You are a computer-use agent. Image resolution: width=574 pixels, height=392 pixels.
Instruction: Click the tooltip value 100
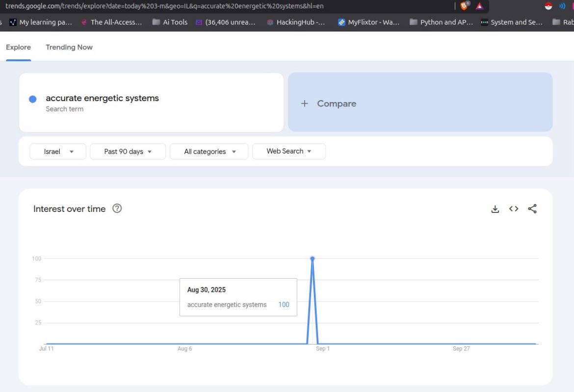click(x=284, y=305)
